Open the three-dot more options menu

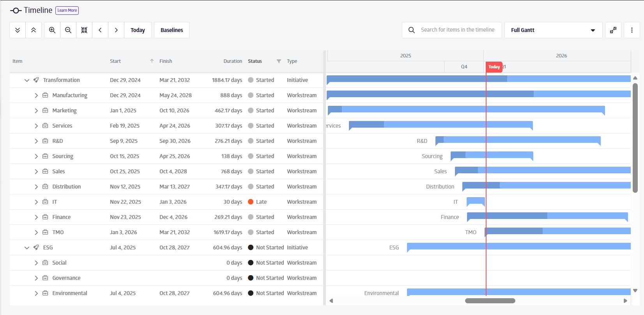point(632,30)
